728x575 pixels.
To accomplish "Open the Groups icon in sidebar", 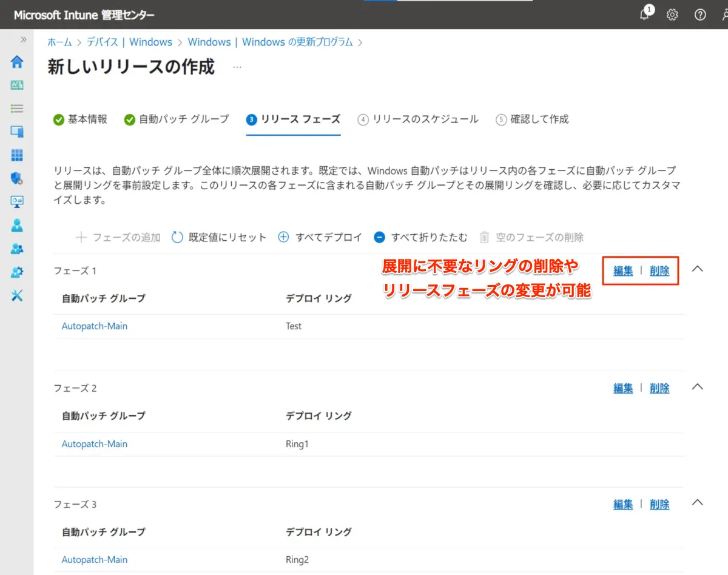I will (17, 249).
